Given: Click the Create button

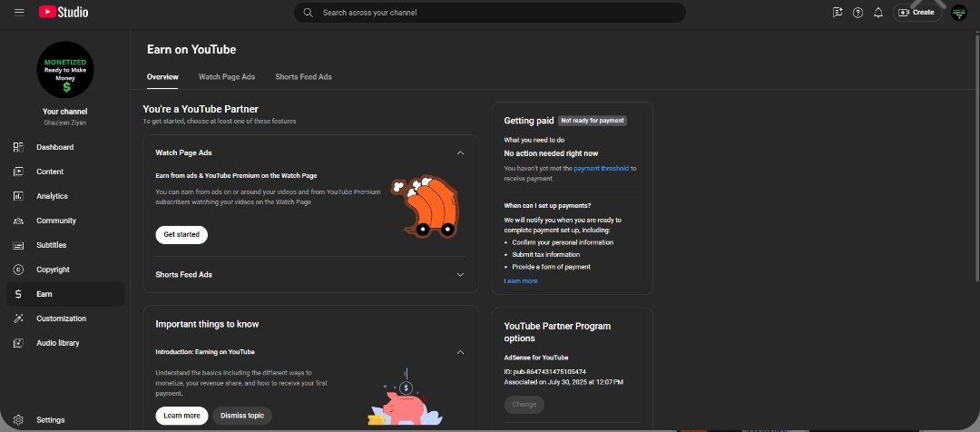Looking at the screenshot, I should pos(916,13).
